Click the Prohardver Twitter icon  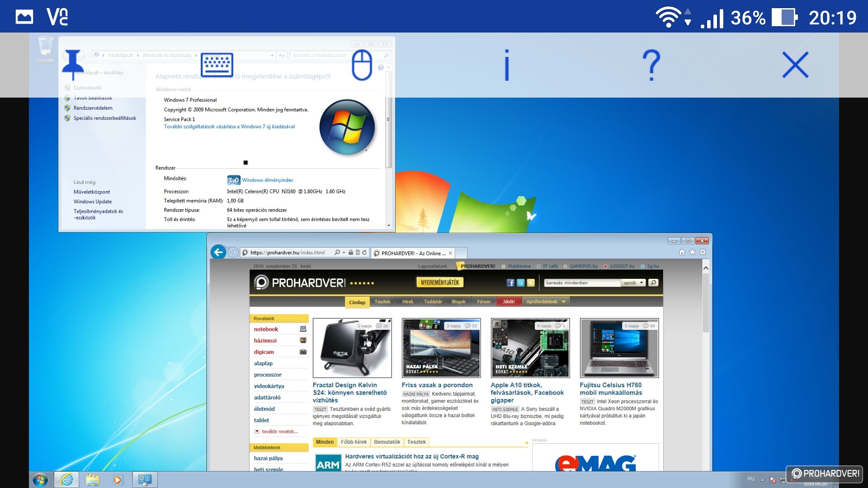point(520,283)
